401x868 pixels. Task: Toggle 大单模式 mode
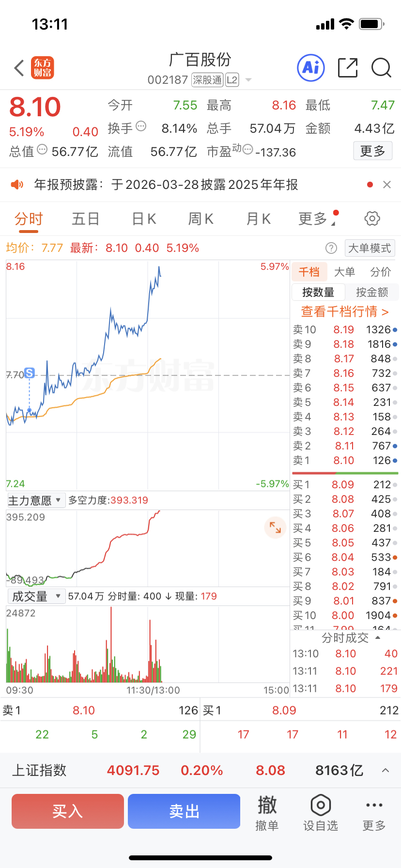(370, 248)
